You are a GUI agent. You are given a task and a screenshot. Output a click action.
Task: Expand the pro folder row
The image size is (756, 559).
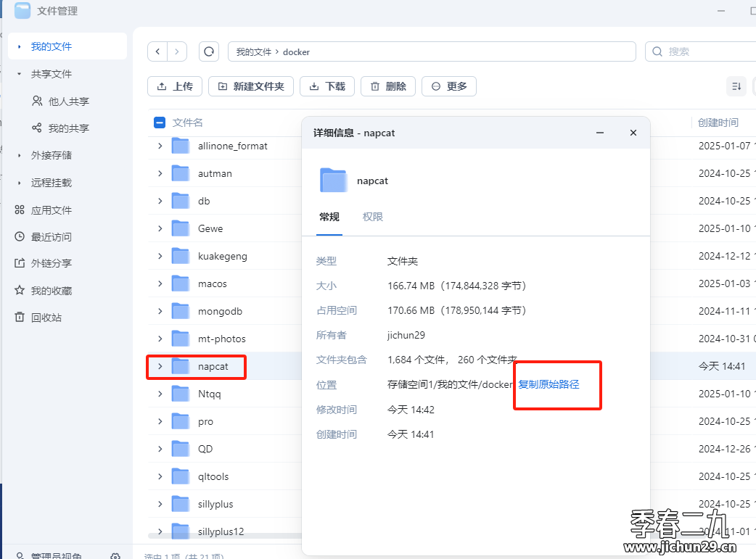coord(160,421)
